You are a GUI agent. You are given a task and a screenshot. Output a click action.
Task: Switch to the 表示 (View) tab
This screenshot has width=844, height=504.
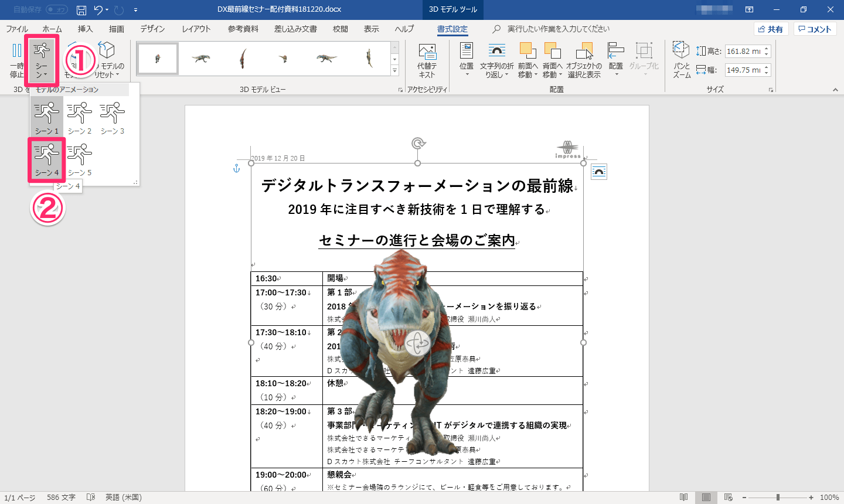click(x=372, y=29)
